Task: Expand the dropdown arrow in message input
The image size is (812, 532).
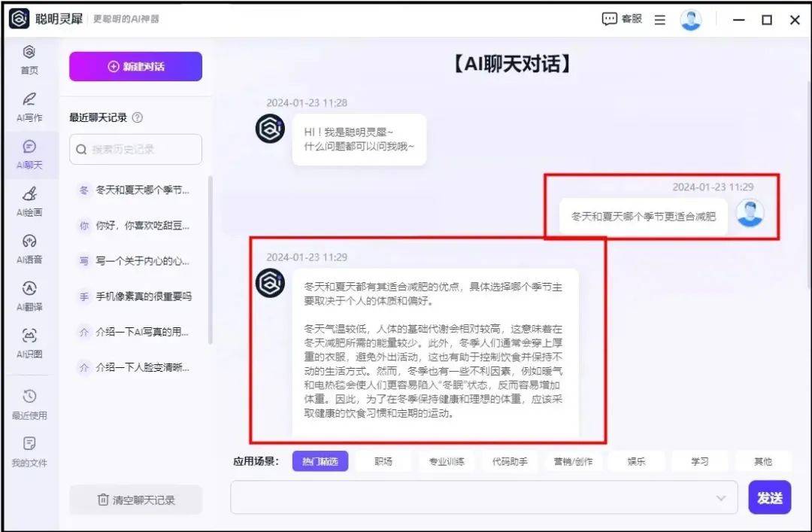Action: 721,498
